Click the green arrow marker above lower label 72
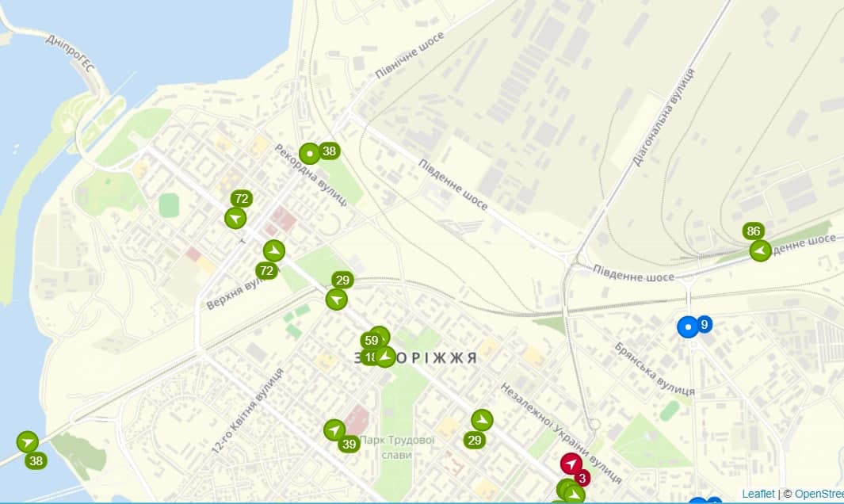844x504 pixels. point(273,250)
